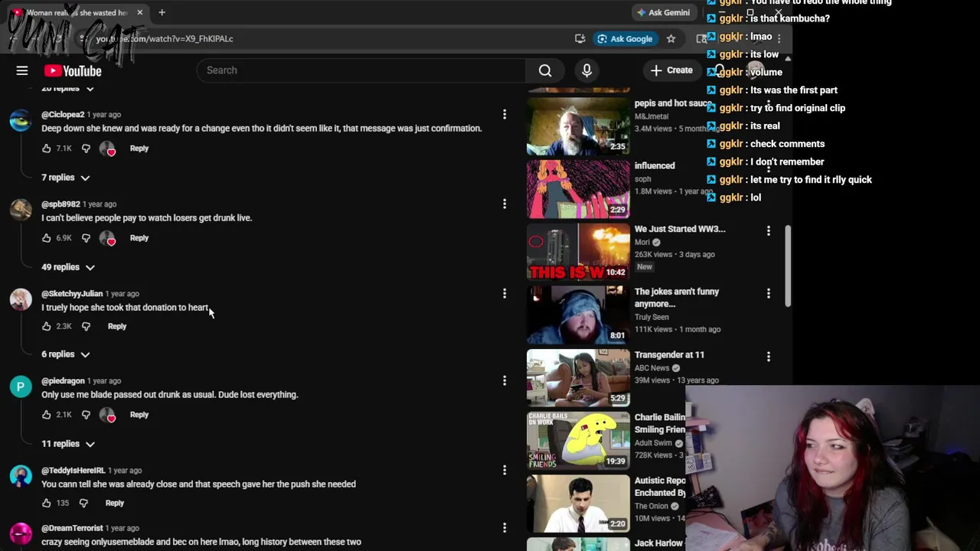
Task: Open @spb8982 channel username link
Action: (60, 204)
